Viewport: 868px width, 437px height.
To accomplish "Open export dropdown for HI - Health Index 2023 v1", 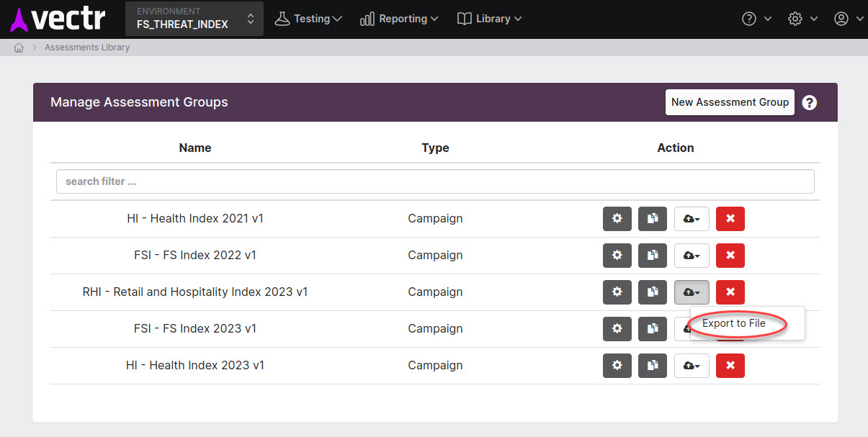I will point(692,366).
